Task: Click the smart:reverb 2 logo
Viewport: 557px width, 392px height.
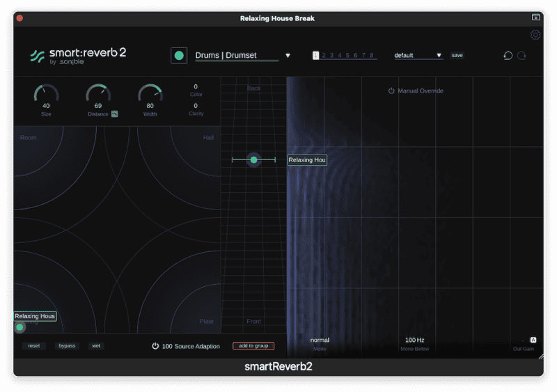Action: [x=78, y=56]
